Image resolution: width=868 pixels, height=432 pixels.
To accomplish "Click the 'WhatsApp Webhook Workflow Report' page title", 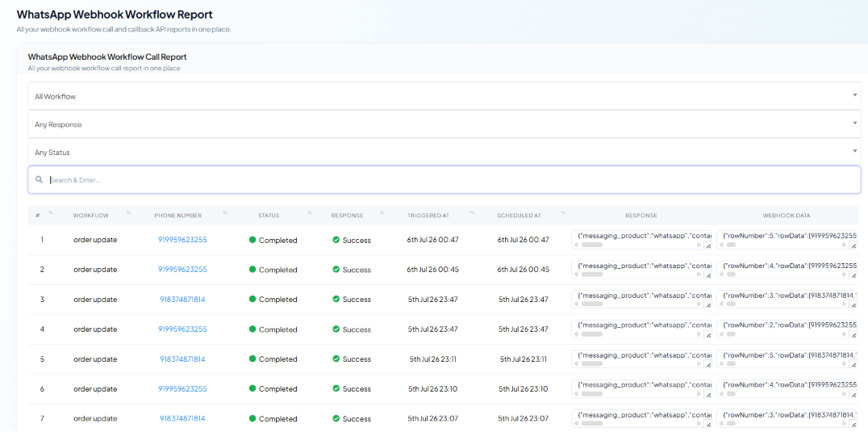I will coord(115,15).
